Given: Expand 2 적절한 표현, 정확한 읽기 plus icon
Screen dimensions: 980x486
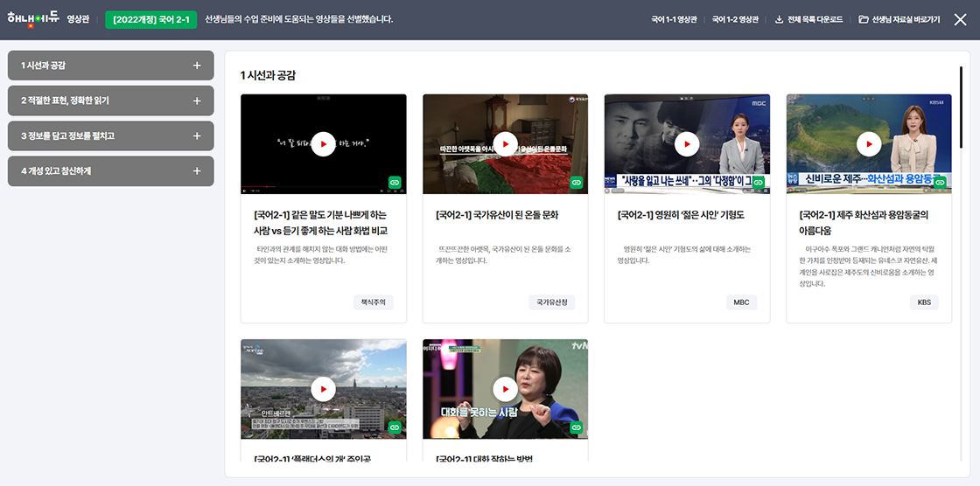Looking at the screenshot, I should (197, 101).
